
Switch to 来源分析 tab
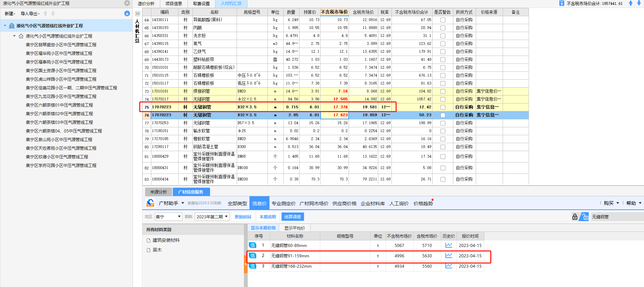pyautogui.click(x=159, y=192)
